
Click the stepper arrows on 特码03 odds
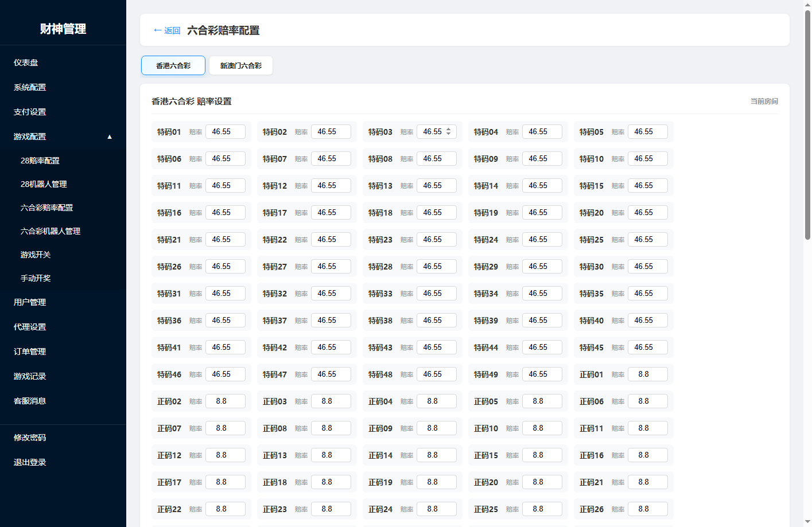(449, 132)
